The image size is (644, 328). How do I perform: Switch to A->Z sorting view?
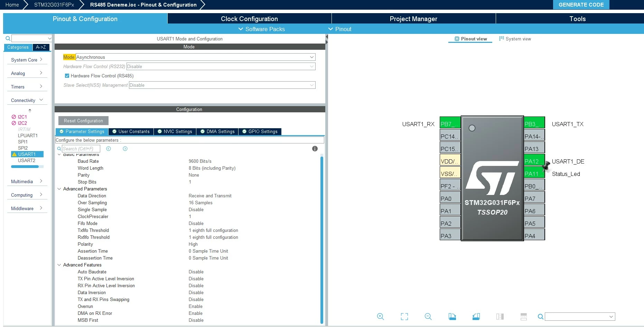(41, 47)
